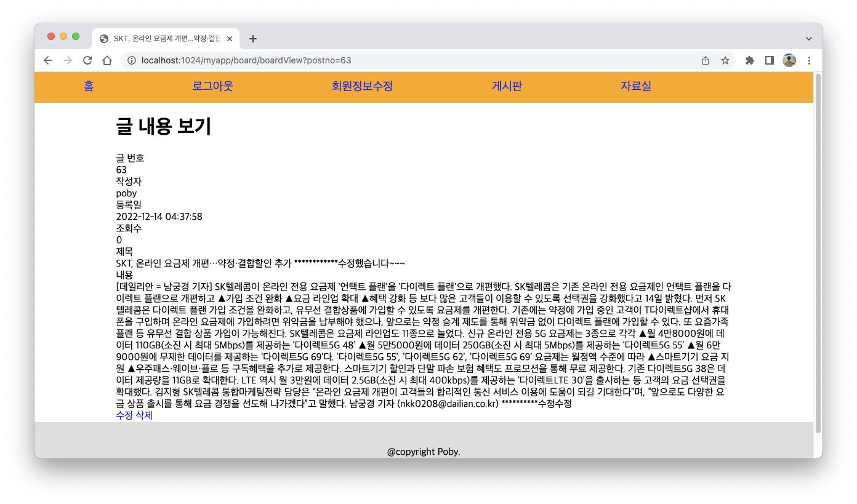This screenshot has width=857, height=504.
Task: Click the 등록일 label
Action: (x=129, y=205)
